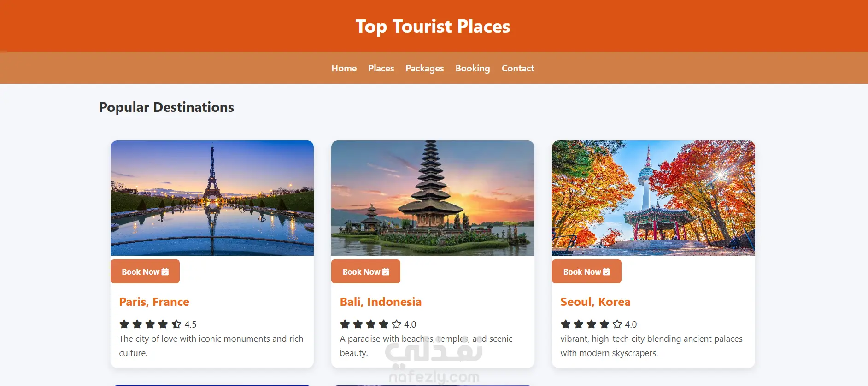Screen dimensions: 868x386
Task: Book the Paris, France destination
Action: (x=145, y=271)
